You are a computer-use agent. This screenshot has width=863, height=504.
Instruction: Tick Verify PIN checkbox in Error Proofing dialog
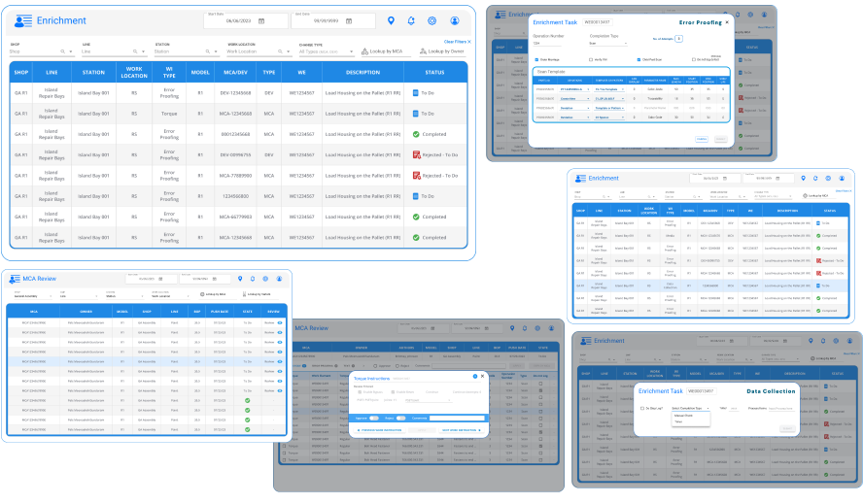[x=591, y=59]
